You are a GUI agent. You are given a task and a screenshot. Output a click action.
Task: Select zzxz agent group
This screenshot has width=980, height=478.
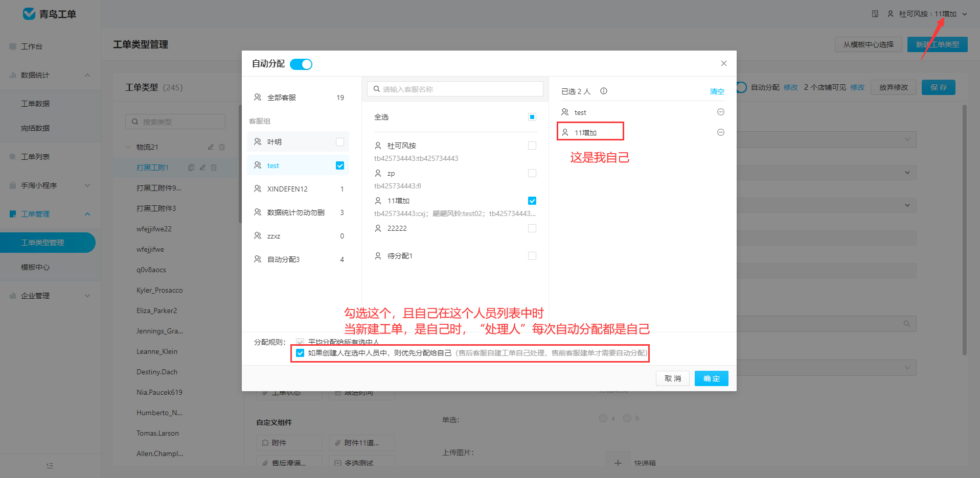point(299,236)
